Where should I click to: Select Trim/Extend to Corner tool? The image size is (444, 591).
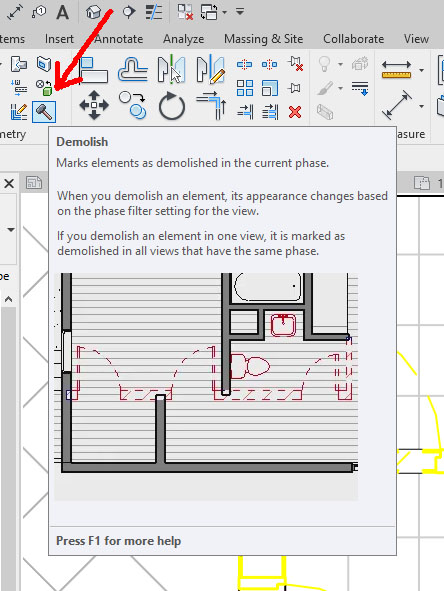[211, 105]
